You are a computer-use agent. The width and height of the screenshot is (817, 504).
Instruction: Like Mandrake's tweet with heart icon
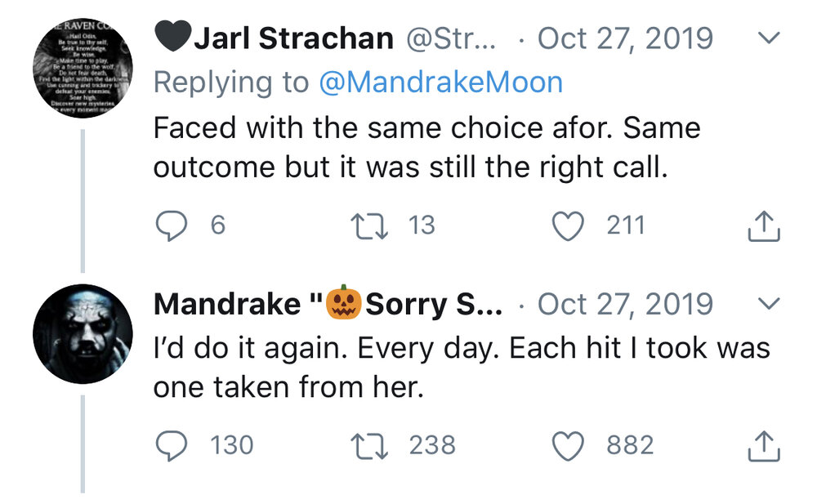pyautogui.click(x=569, y=445)
